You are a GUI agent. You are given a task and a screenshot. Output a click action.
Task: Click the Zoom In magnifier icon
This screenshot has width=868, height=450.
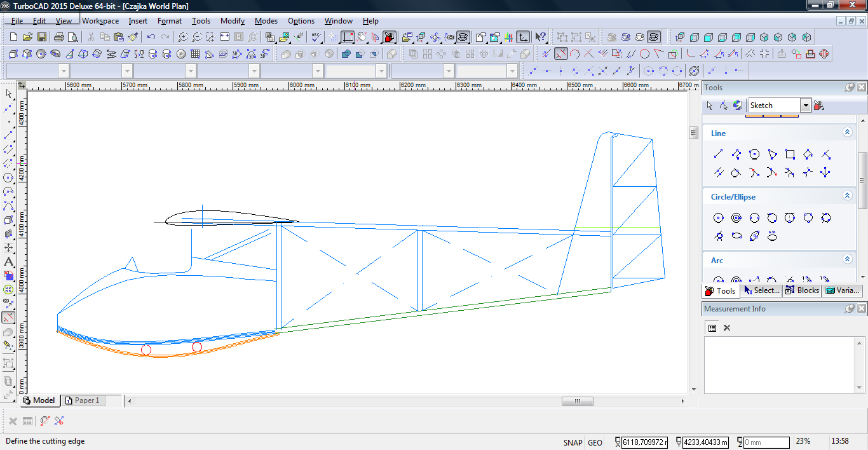[182, 37]
